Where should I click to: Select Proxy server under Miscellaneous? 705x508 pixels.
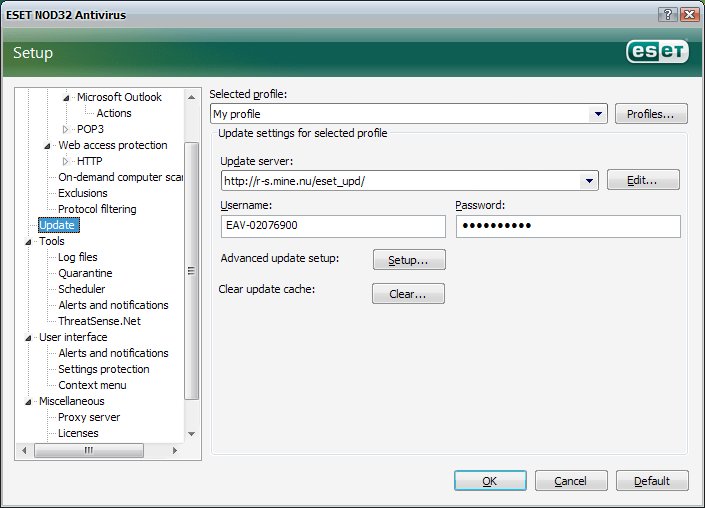(x=89, y=417)
